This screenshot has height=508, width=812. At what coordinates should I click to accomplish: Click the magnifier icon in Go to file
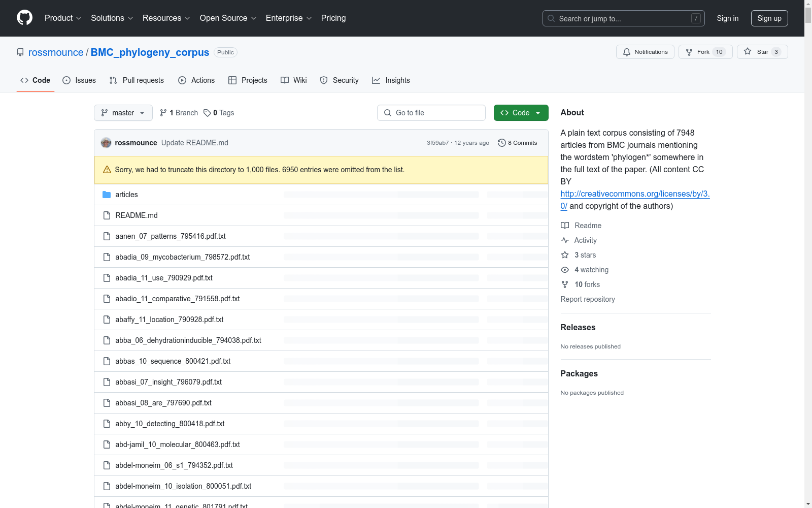(388, 113)
